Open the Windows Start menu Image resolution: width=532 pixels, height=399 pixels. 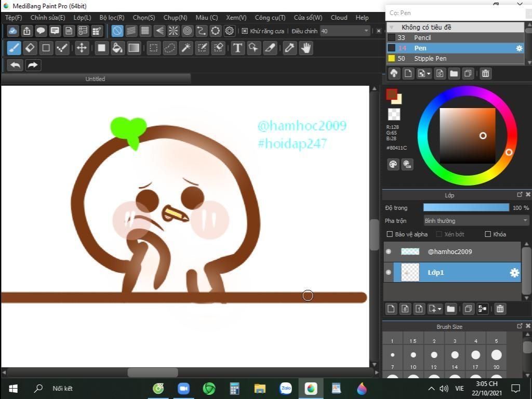tap(13, 389)
